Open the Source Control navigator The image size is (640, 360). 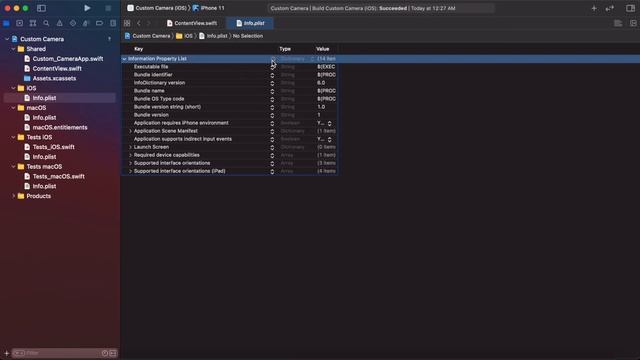(19, 23)
